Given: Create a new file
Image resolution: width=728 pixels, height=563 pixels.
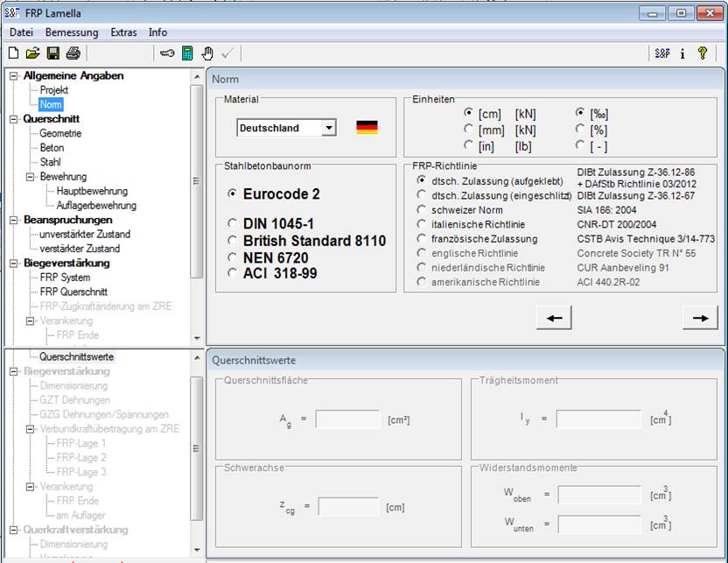Looking at the screenshot, I should coord(13,53).
